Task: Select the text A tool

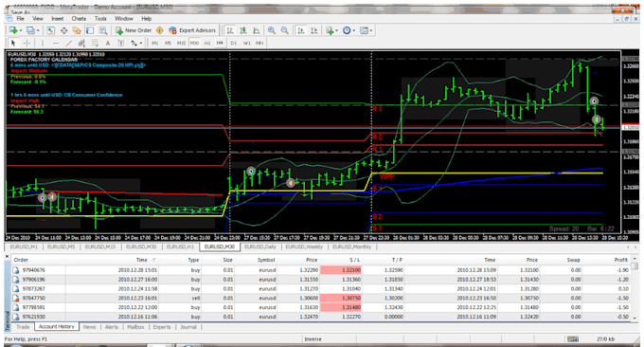Action: (x=108, y=43)
